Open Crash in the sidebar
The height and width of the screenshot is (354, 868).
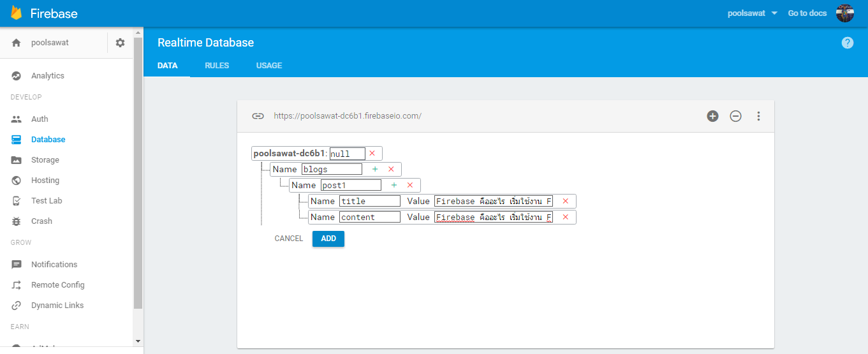41,221
